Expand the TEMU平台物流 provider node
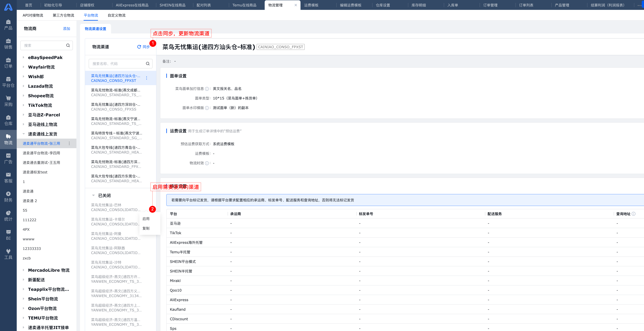 23,318
